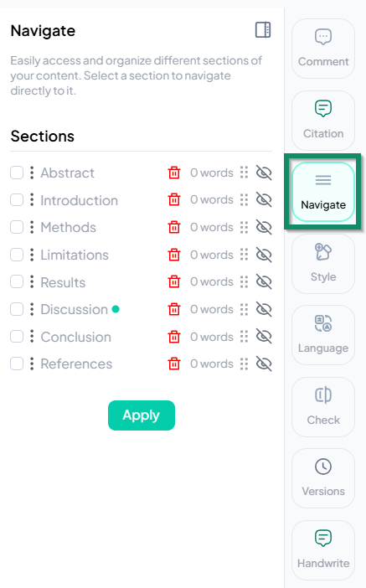366x588 pixels.
Task: Tick the Abstract section checkbox
Action: (x=17, y=173)
